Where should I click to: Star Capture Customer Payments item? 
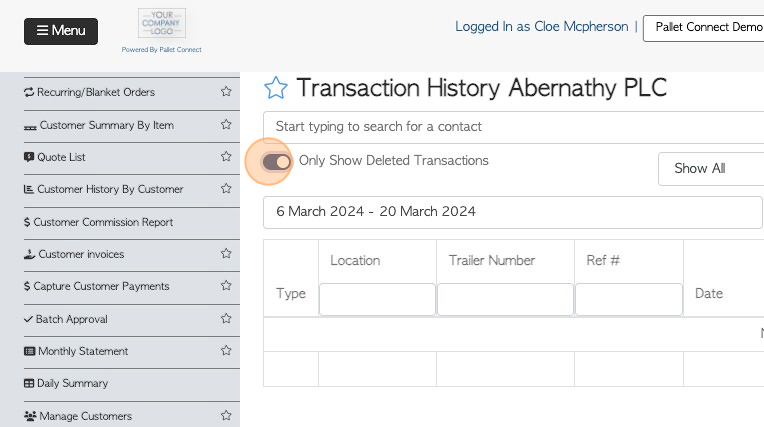tap(226, 286)
